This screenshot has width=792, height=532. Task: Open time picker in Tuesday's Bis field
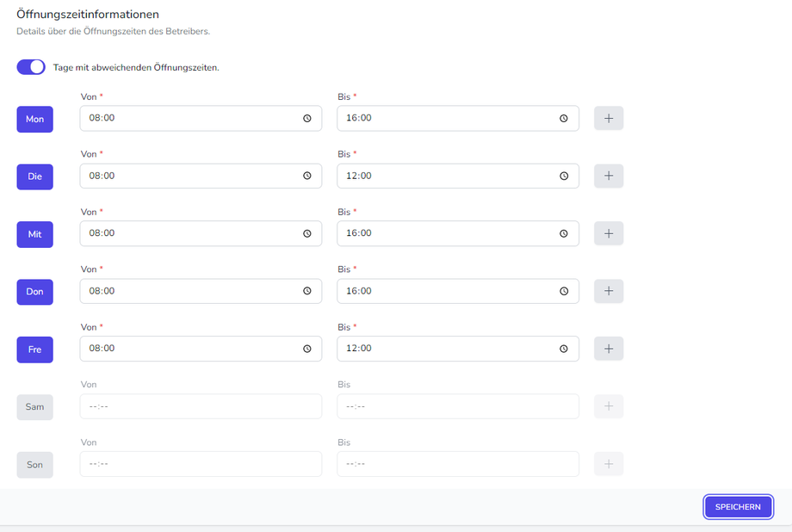coord(564,176)
